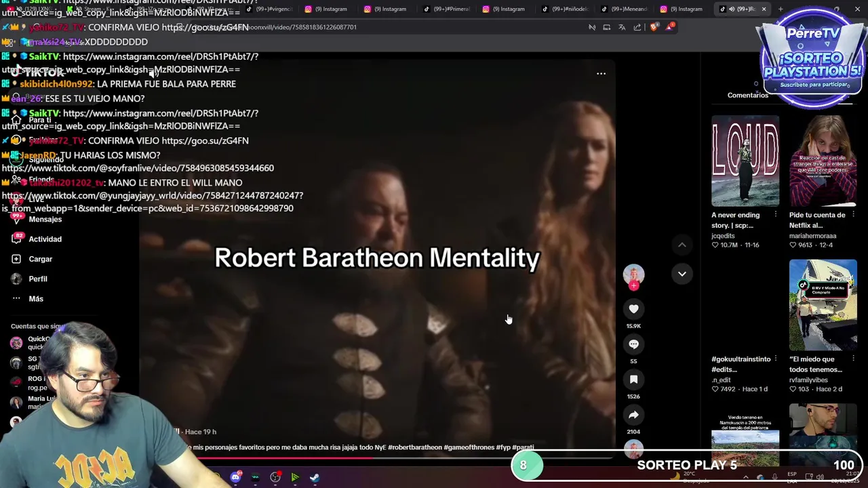Click the Actividad notification icon
868x488 pixels.
[x=16, y=239]
